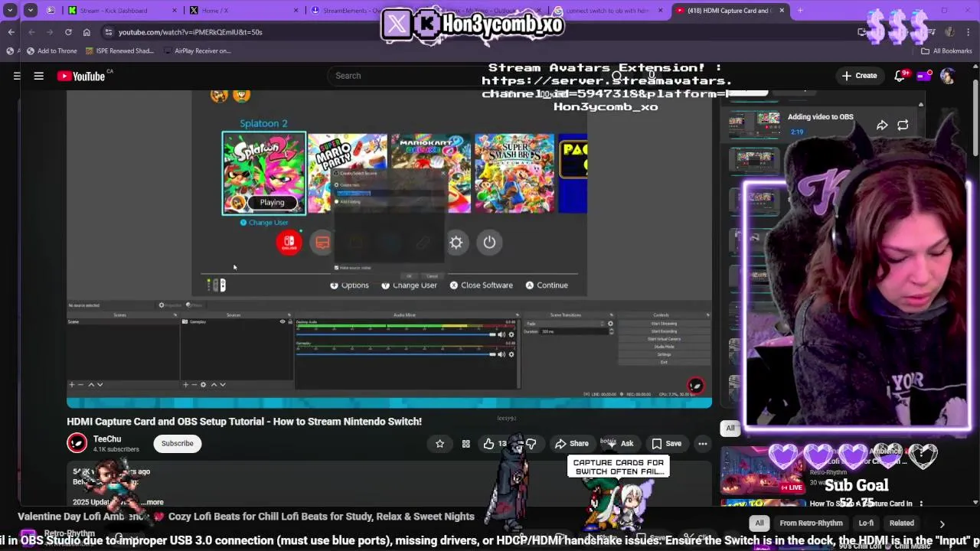
Task: Click the Switch News icon in video
Action: [x=322, y=243]
